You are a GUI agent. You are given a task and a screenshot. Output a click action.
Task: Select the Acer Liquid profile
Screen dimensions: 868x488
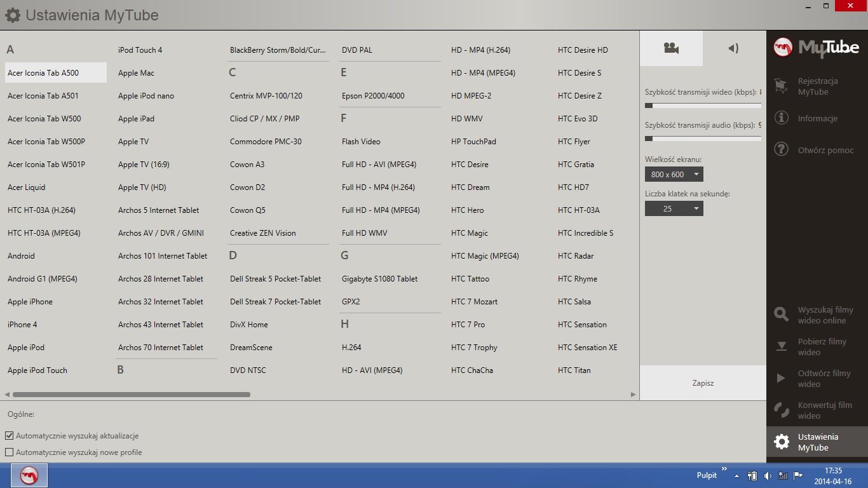(x=27, y=187)
